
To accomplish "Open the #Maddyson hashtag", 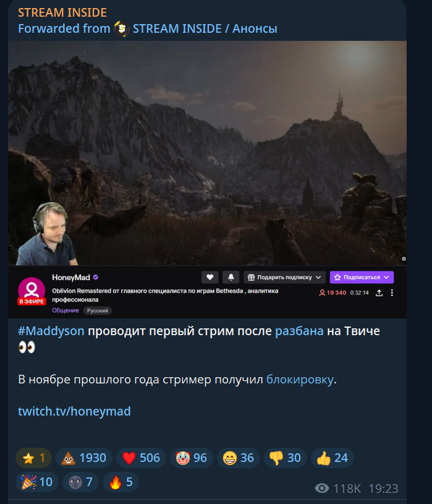I will 51,331.
